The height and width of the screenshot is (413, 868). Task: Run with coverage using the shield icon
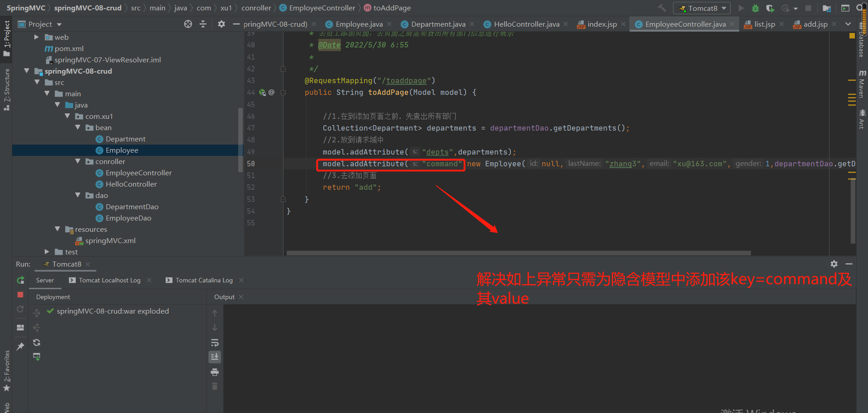[770, 8]
